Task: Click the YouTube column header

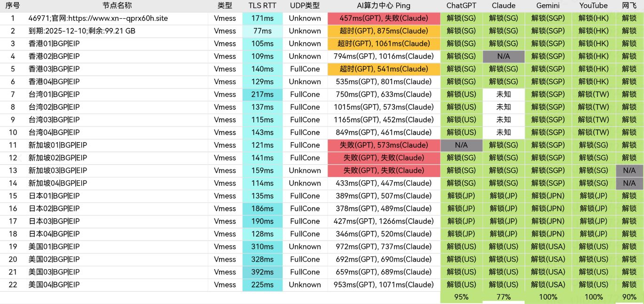Action: (593, 6)
